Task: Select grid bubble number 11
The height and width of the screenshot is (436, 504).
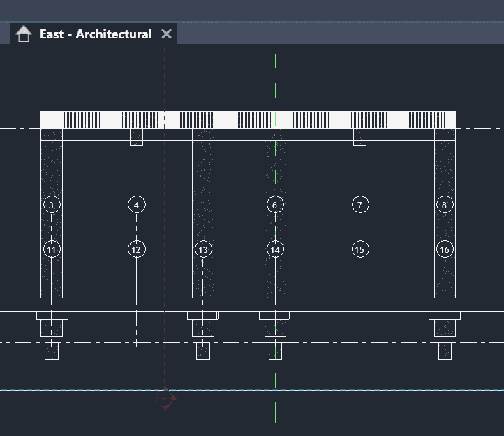Action: [x=51, y=249]
